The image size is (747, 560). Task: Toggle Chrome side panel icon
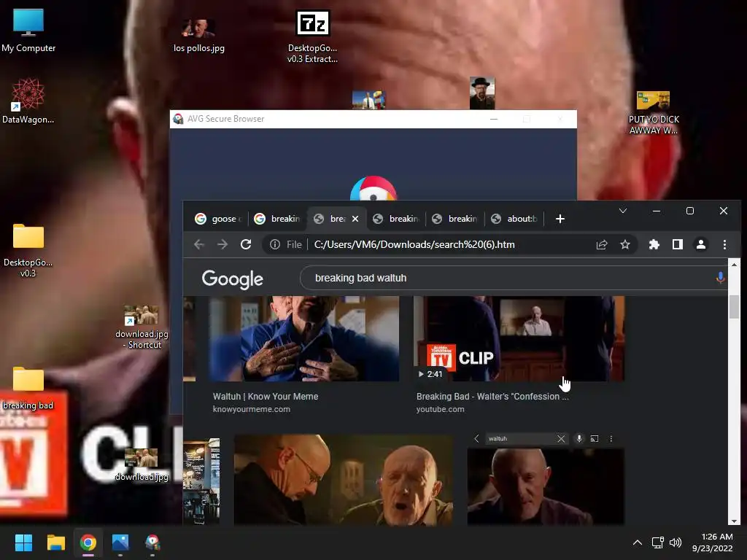point(678,245)
